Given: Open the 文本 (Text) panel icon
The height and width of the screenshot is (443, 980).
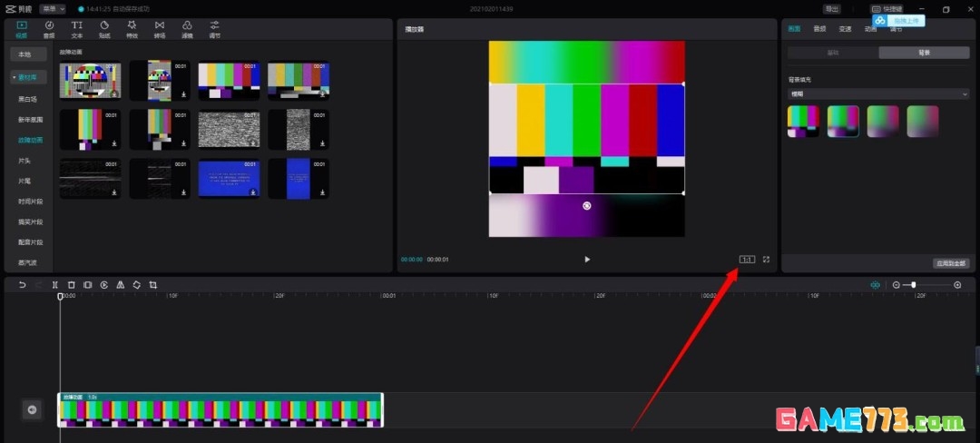Looking at the screenshot, I should click(77, 28).
